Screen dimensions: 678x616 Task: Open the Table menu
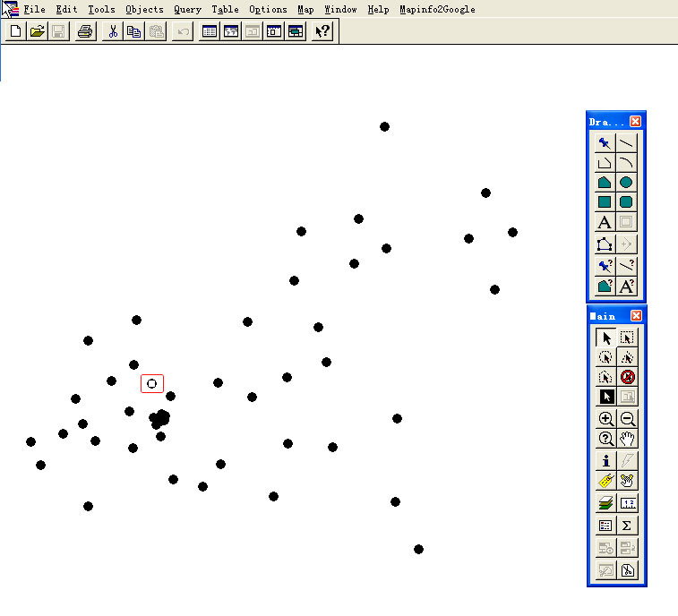click(x=225, y=9)
